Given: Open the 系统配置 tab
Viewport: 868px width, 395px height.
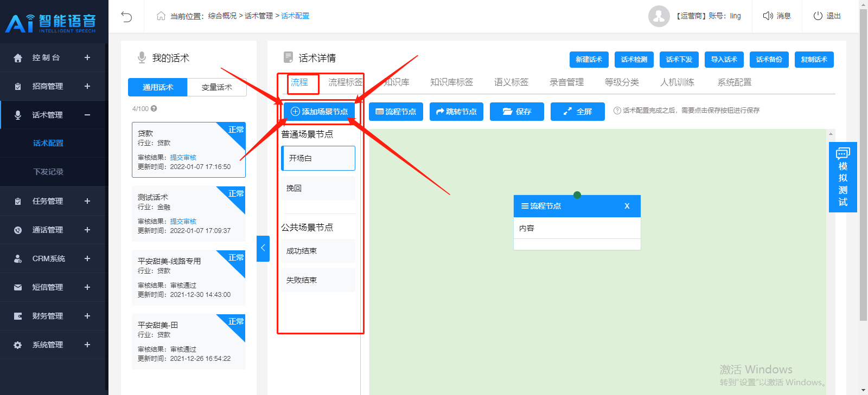Looking at the screenshot, I should pos(735,82).
